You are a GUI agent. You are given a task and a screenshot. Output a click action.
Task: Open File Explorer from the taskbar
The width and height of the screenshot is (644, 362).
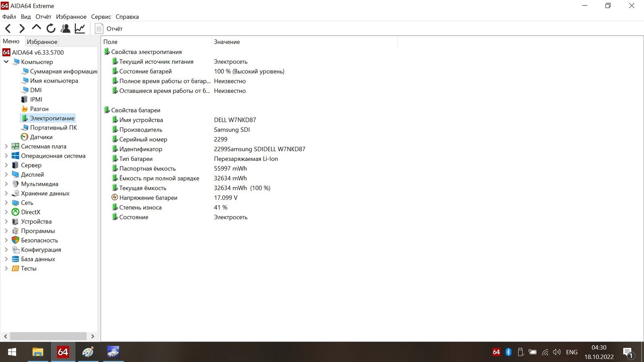point(37,352)
